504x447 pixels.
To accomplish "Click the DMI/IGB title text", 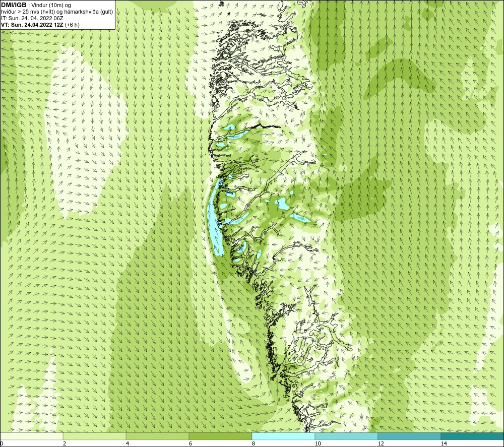I will click(x=14, y=5).
